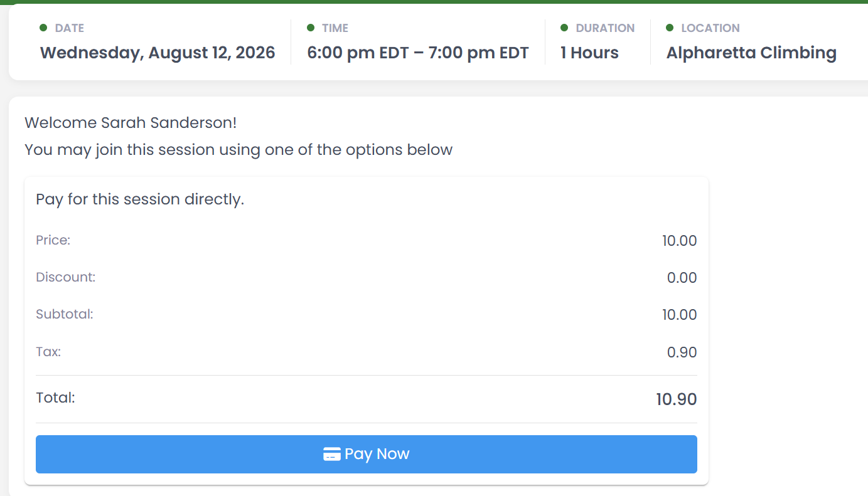Click the credit card icon on Pay Now
Screen dimensions: 868x496
[332, 455]
